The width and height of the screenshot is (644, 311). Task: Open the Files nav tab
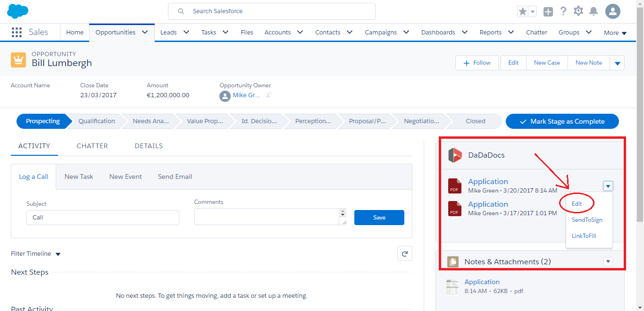pyautogui.click(x=247, y=33)
